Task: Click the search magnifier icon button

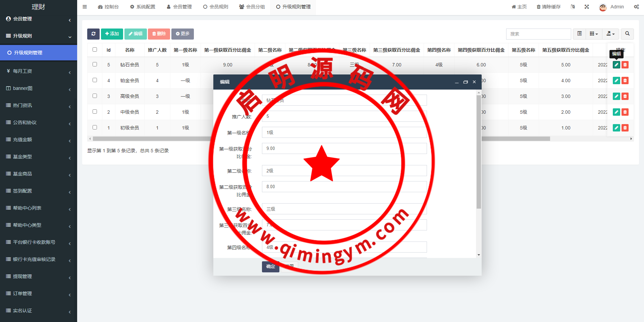Action: (627, 34)
